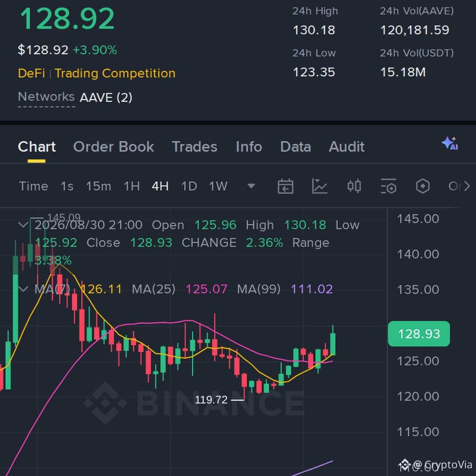Click the 24h Vol(AAVE) value 120,181.59

tap(415, 30)
